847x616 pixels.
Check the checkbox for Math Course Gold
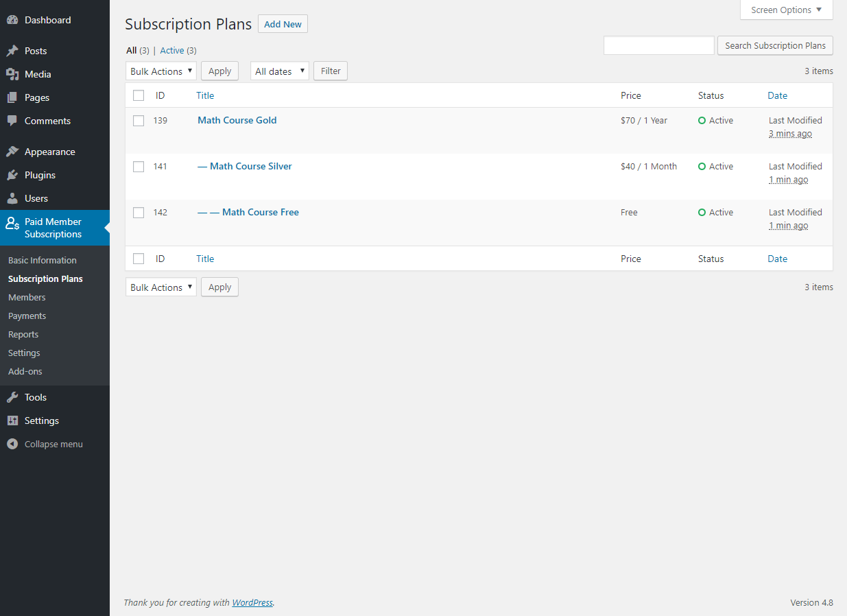point(139,120)
